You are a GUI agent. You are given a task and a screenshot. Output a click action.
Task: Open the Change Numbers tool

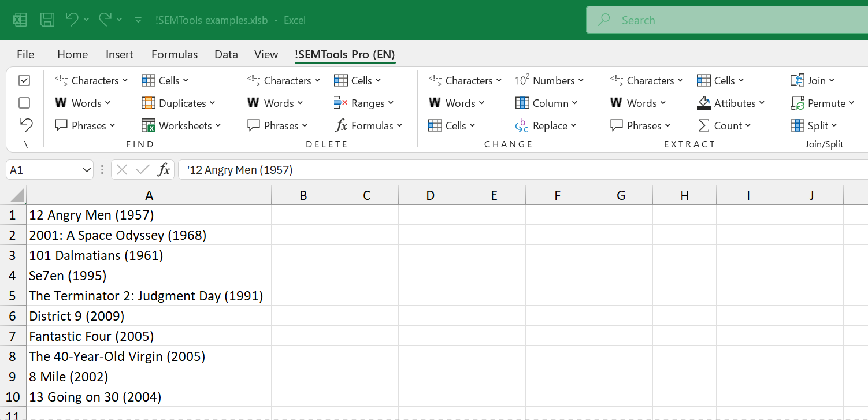(x=548, y=80)
